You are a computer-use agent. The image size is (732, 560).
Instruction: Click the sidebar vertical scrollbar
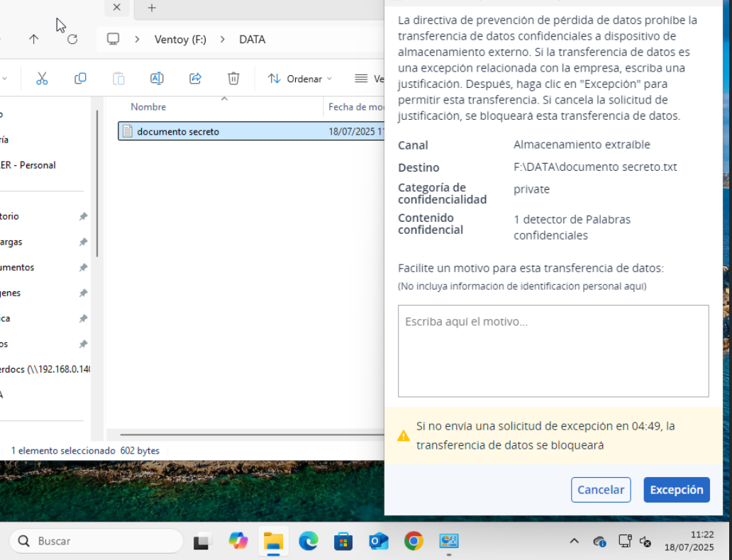click(x=97, y=184)
